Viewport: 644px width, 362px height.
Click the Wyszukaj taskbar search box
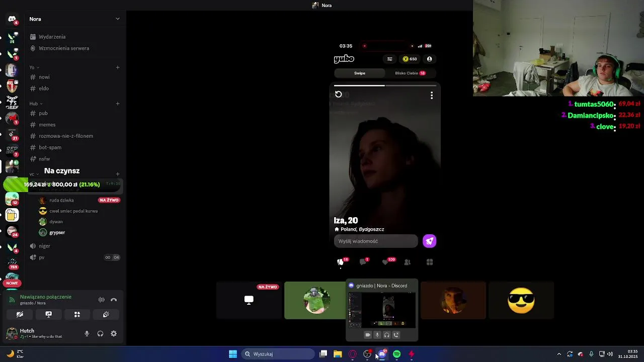click(x=278, y=354)
